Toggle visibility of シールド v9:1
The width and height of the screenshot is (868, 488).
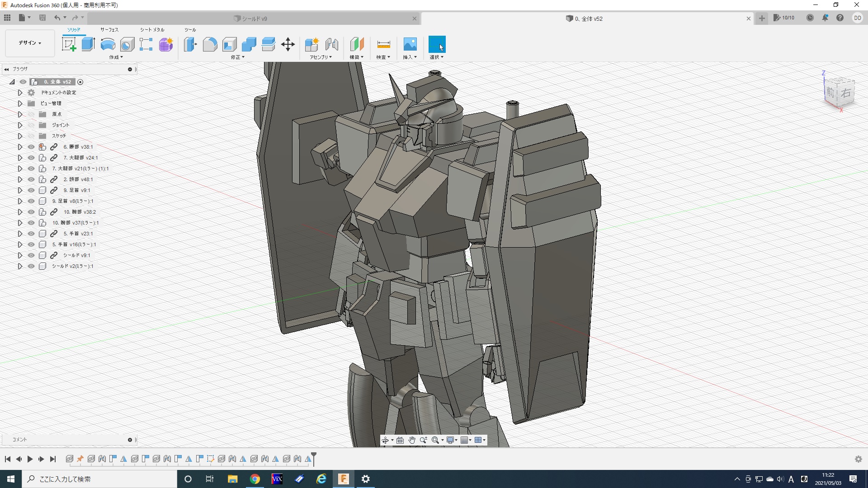(x=31, y=255)
